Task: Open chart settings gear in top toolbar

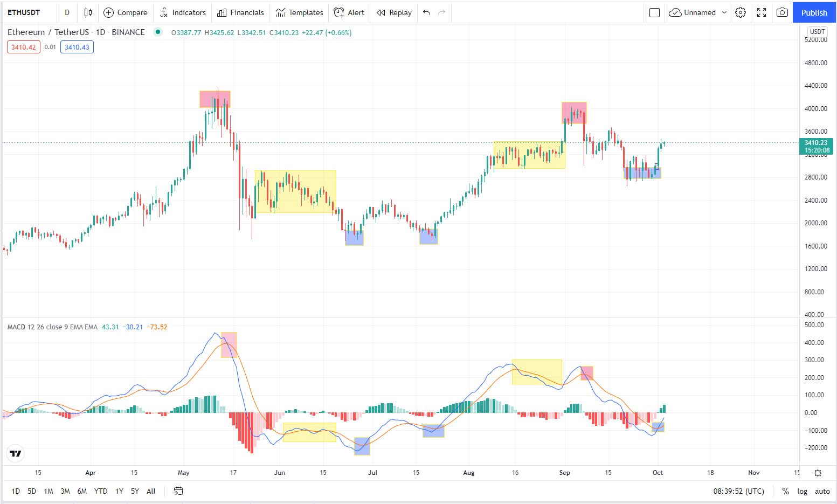Action: [x=741, y=12]
